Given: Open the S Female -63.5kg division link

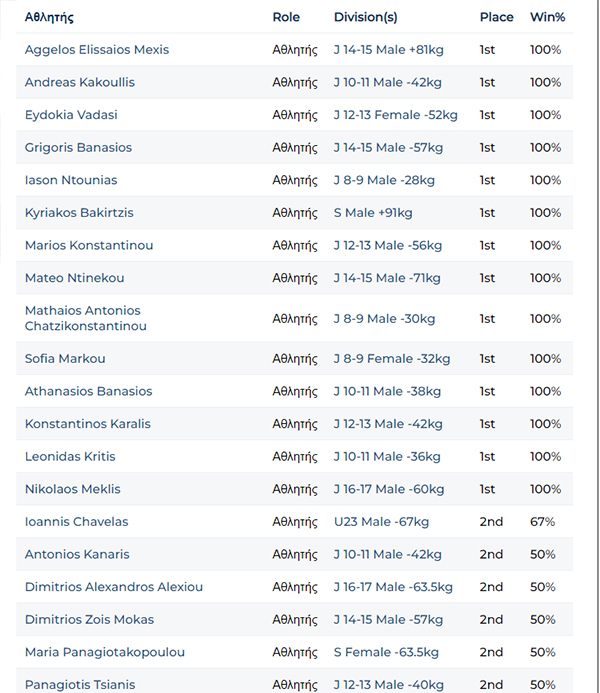Looking at the screenshot, I should click(x=386, y=652).
